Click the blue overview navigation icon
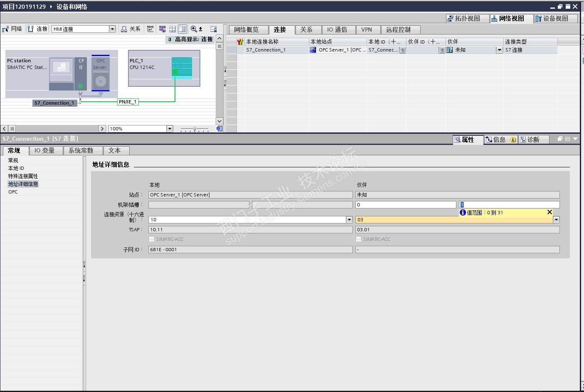The width and height of the screenshot is (584, 392). (219, 129)
